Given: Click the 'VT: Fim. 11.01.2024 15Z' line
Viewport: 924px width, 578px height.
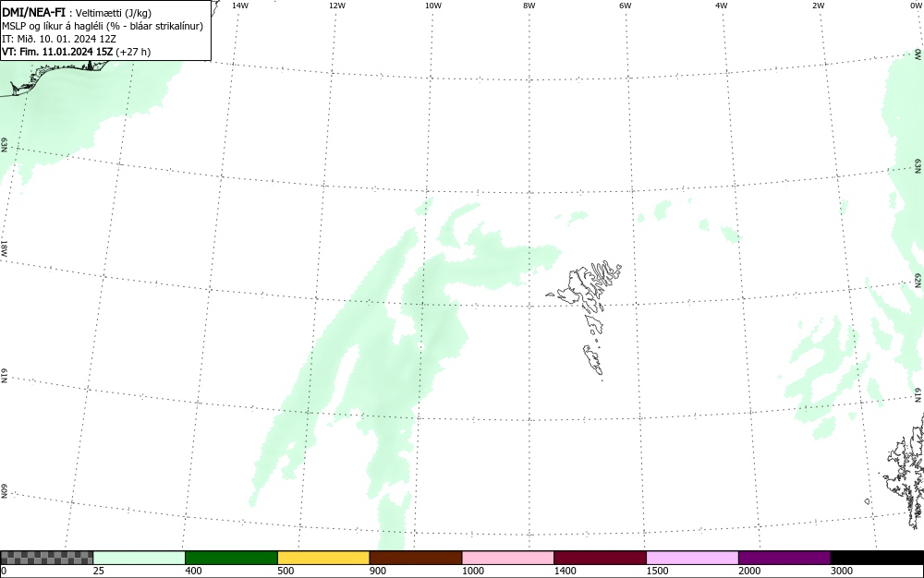Looking at the screenshot, I should (x=76, y=52).
